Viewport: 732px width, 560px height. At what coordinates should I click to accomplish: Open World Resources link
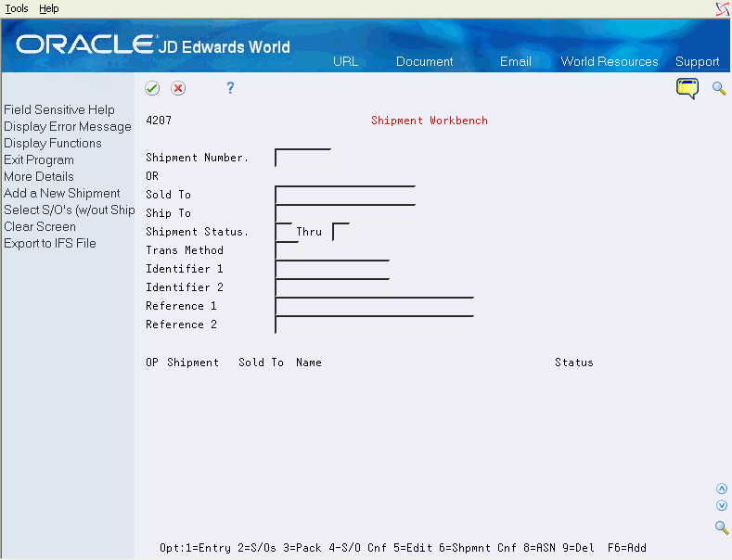pos(610,61)
